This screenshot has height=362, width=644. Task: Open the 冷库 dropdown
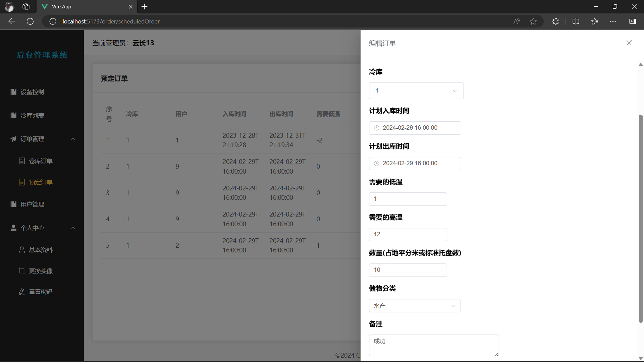pos(416,91)
